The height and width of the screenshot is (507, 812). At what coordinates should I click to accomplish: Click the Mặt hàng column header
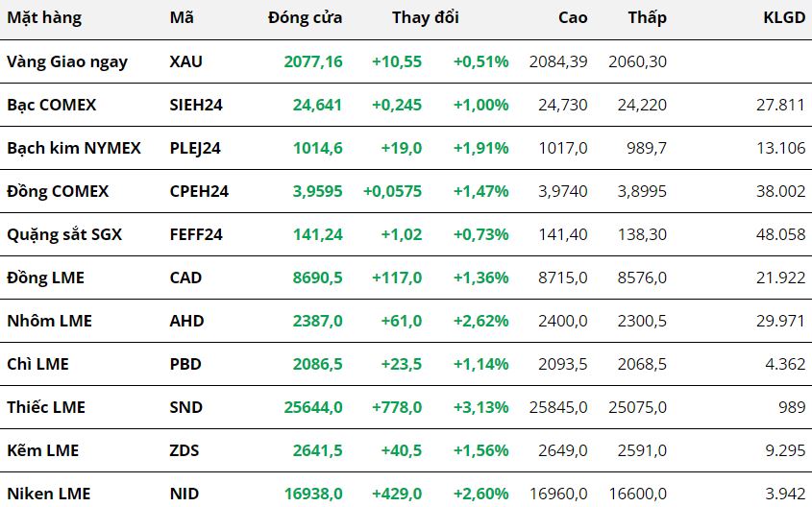click(x=44, y=17)
